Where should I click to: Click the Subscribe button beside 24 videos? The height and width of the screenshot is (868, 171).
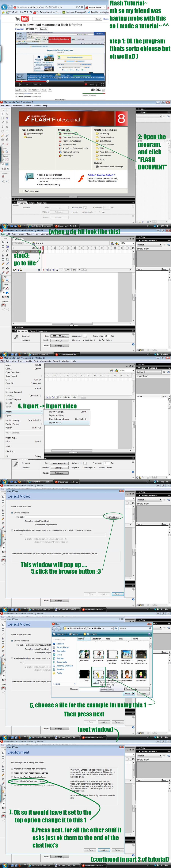[x=44, y=29]
